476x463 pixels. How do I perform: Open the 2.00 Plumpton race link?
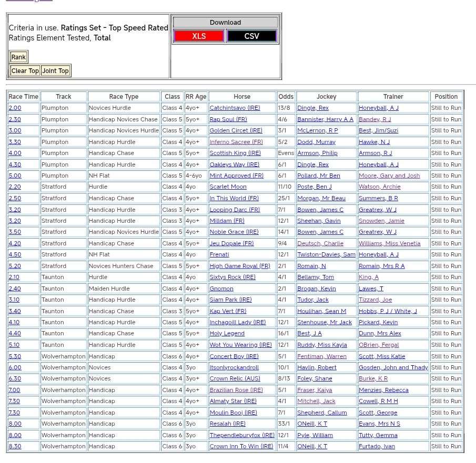click(15, 108)
